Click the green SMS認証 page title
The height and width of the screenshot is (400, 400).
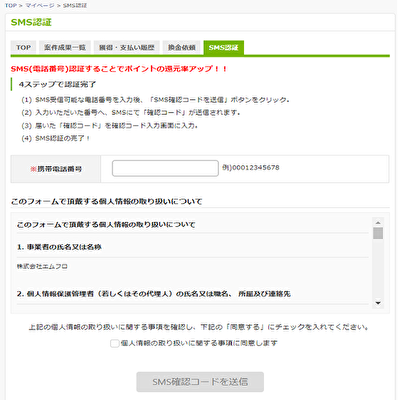click(31, 22)
